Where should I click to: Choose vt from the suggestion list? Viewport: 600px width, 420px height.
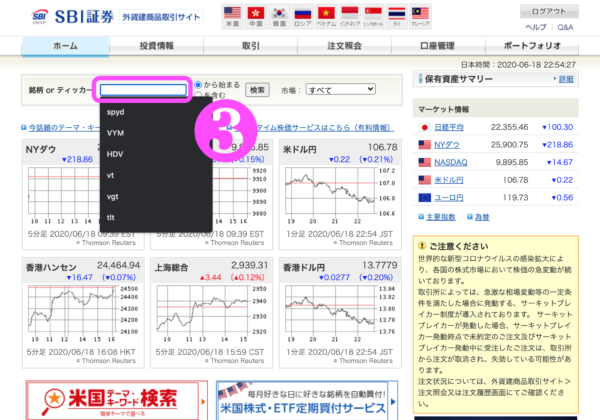(156, 175)
